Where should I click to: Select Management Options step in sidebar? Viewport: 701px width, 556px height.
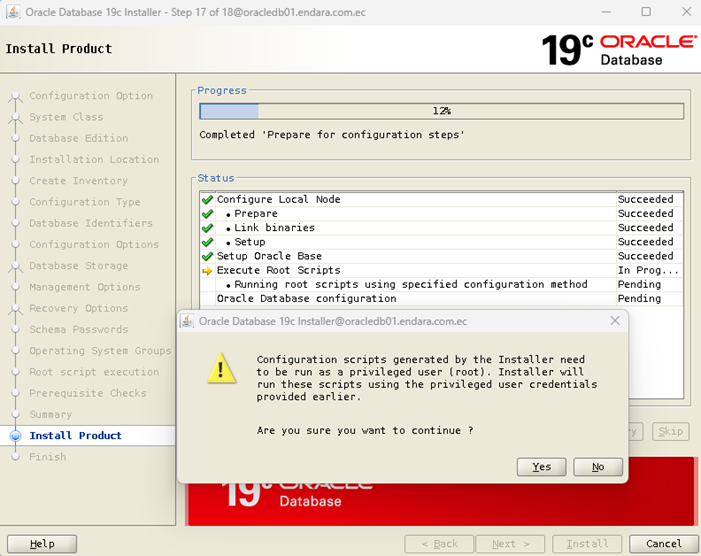click(85, 287)
